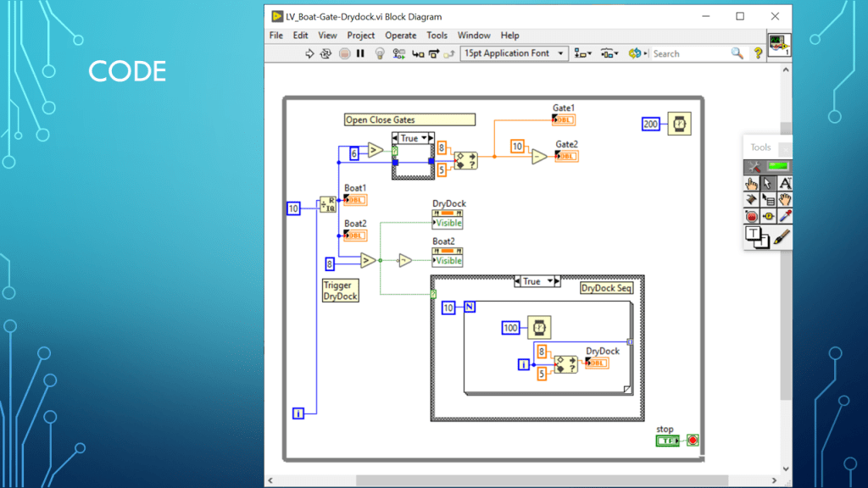Toggle Highlight Execution light bulb
Screen dimensions: 868x488
click(x=380, y=53)
